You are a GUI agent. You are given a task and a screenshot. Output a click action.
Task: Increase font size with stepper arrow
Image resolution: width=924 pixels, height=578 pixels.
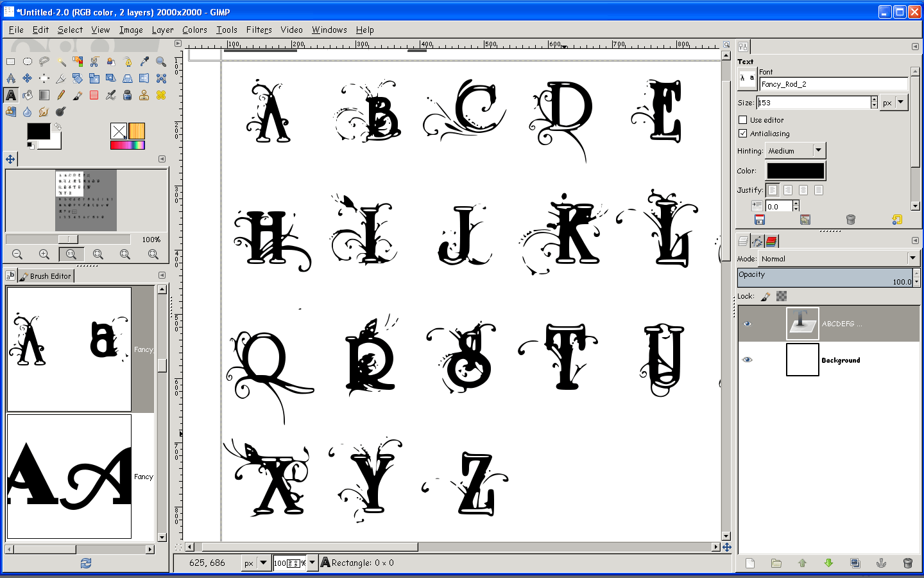coord(874,99)
